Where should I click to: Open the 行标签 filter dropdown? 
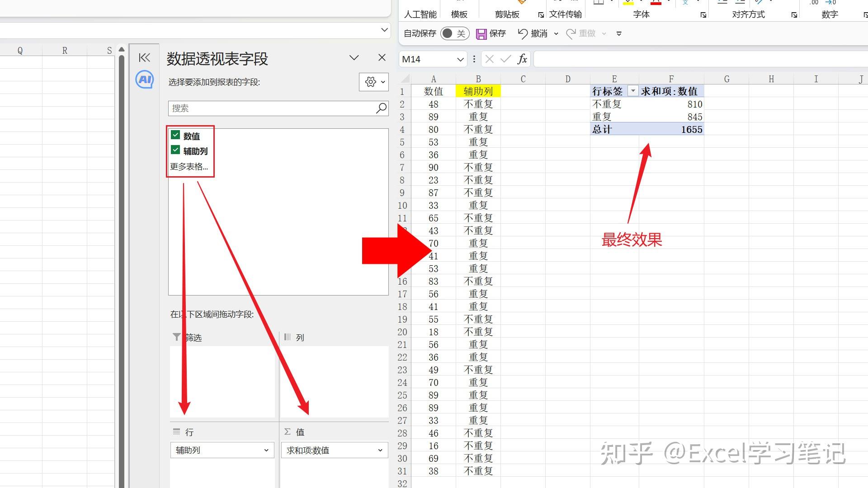pyautogui.click(x=633, y=91)
